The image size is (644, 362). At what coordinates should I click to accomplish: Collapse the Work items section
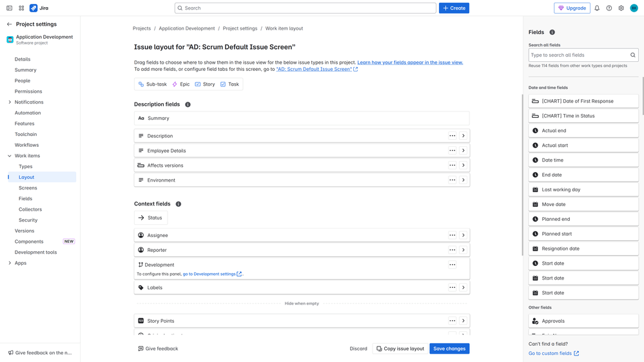[x=10, y=156]
